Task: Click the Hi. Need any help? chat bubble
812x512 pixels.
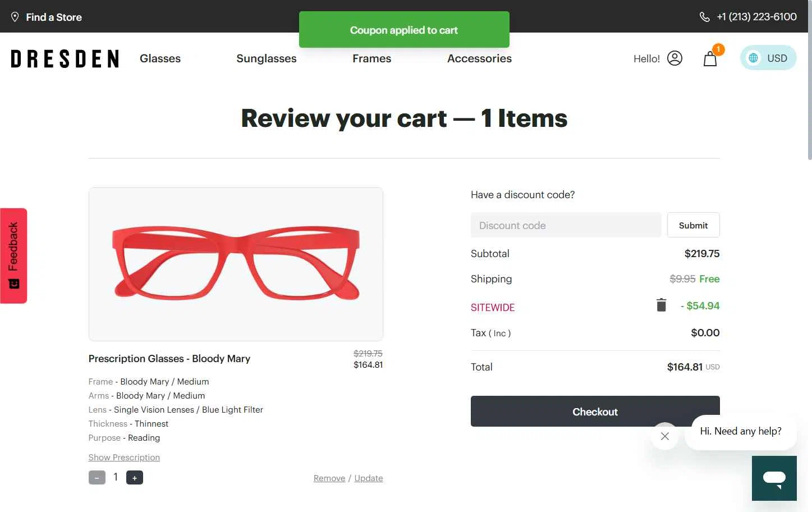Action: [741, 431]
